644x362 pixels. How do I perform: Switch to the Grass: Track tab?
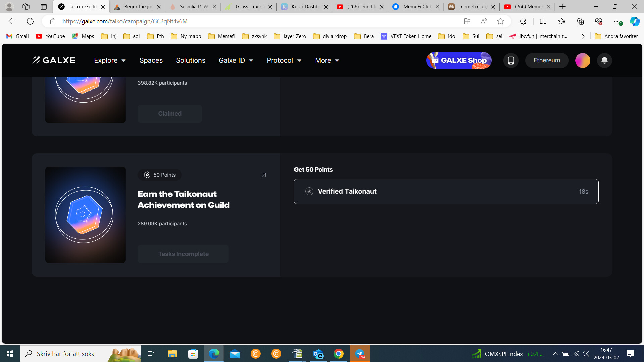coord(249,7)
